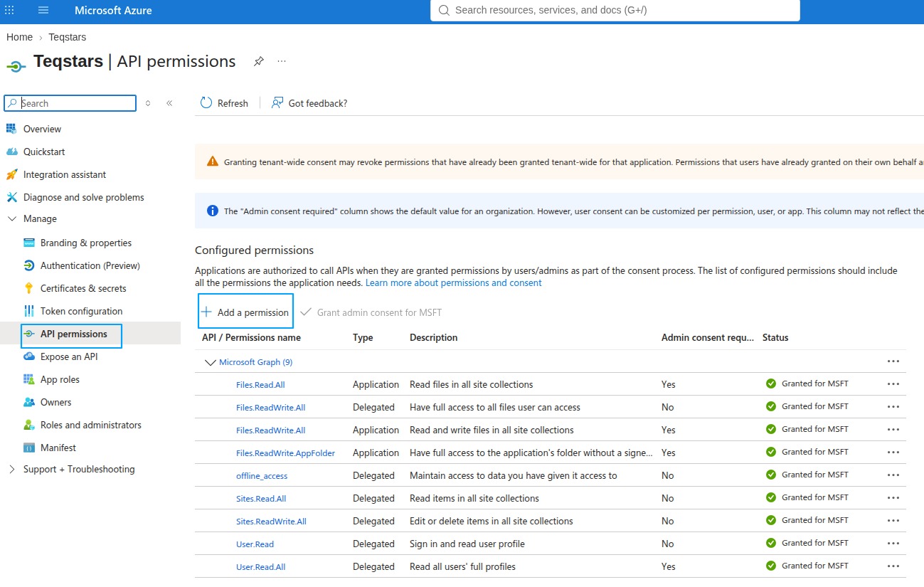Image resolution: width=924 pixels, height=587 pixels.
Task: Click the warning triangle icon in banner
Action: (x=213, y=162)
